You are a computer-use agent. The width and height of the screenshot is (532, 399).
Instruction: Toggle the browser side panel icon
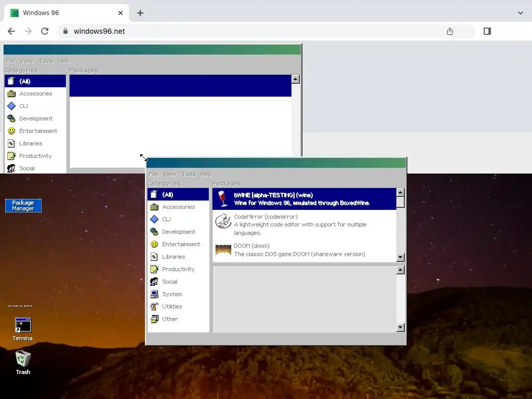click(x=487, y=31)
